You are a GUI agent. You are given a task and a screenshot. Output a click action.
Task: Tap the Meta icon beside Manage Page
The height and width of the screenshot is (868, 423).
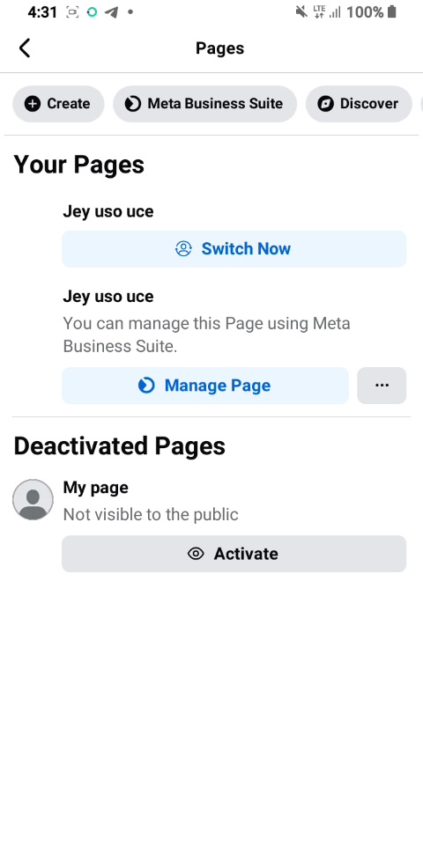[x=146, y=386]
